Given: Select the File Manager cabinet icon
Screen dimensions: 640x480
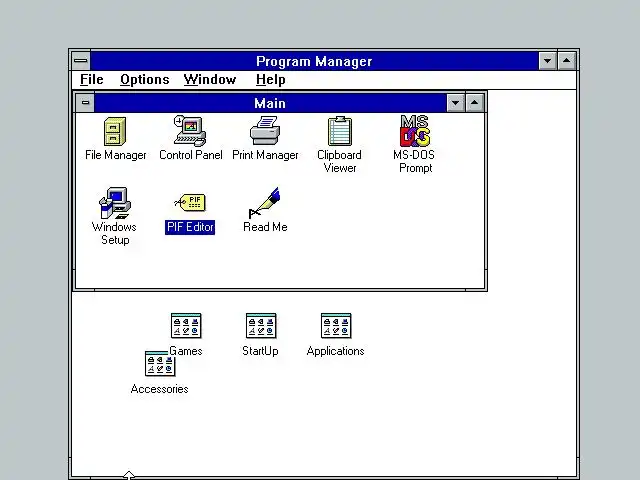Looking at the screenshot, I should pyautogui.click(x=115, y=131).
